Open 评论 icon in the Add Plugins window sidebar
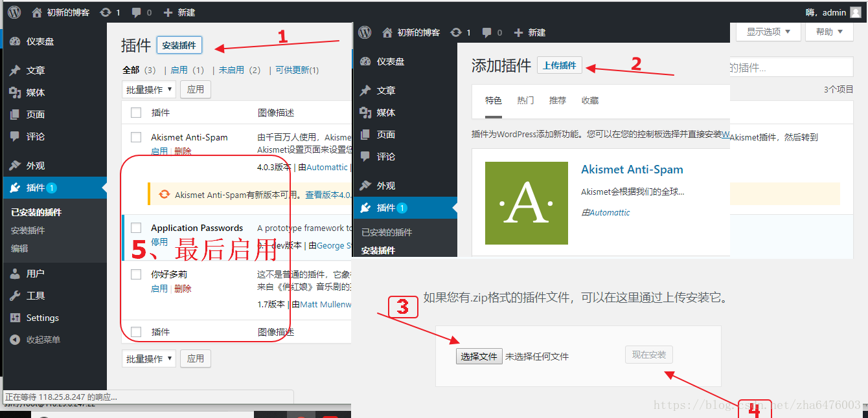 pos(365,157)
